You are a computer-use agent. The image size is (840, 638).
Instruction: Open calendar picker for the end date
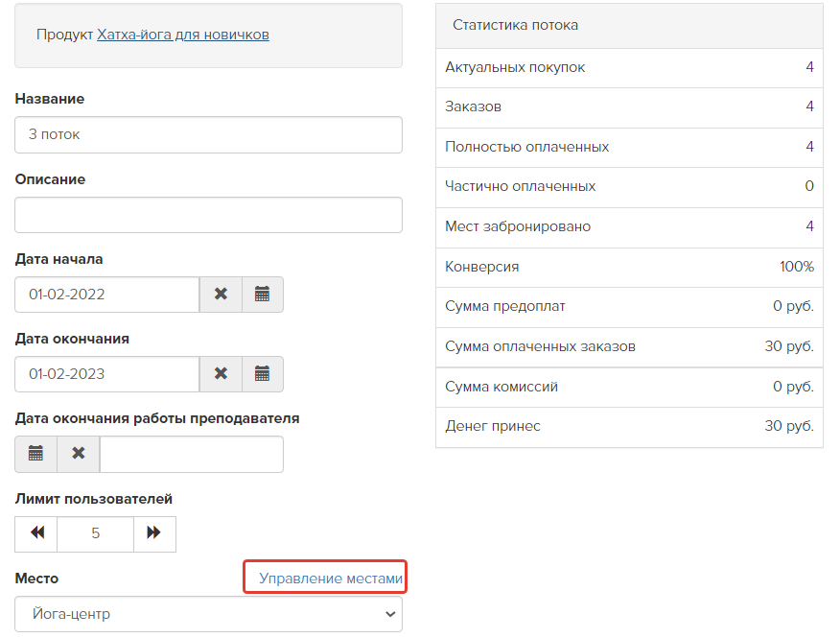[263, 374]
